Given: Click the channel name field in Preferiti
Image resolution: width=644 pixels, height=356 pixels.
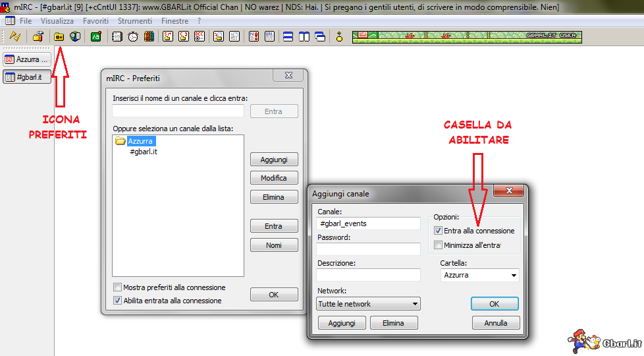Looking at the screenshot, I should coord(178,111).
